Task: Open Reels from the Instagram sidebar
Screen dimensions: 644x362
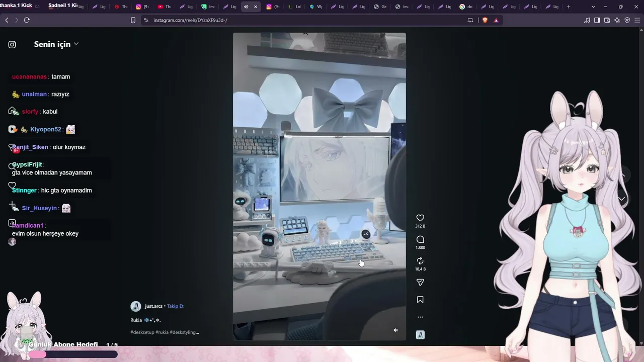Action: pos(12,129)
